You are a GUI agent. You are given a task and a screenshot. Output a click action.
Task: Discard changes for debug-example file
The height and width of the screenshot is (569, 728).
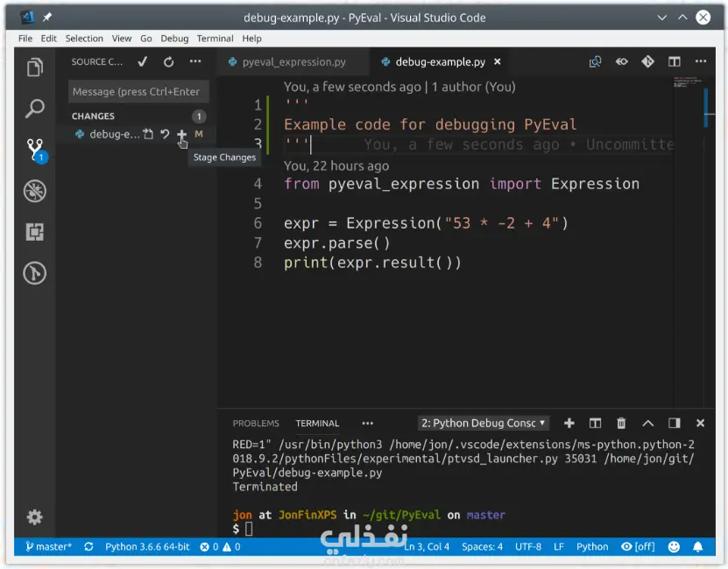click(165, 134)
